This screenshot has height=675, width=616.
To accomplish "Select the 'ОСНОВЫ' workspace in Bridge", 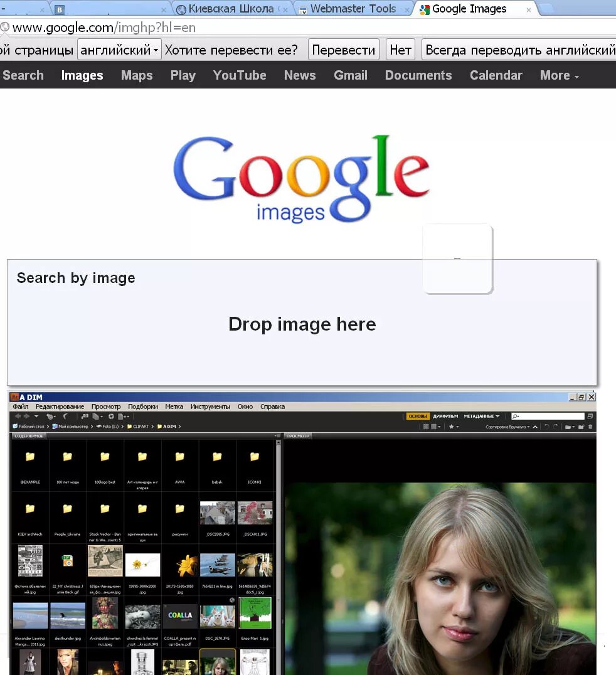I will pos(418,417).
